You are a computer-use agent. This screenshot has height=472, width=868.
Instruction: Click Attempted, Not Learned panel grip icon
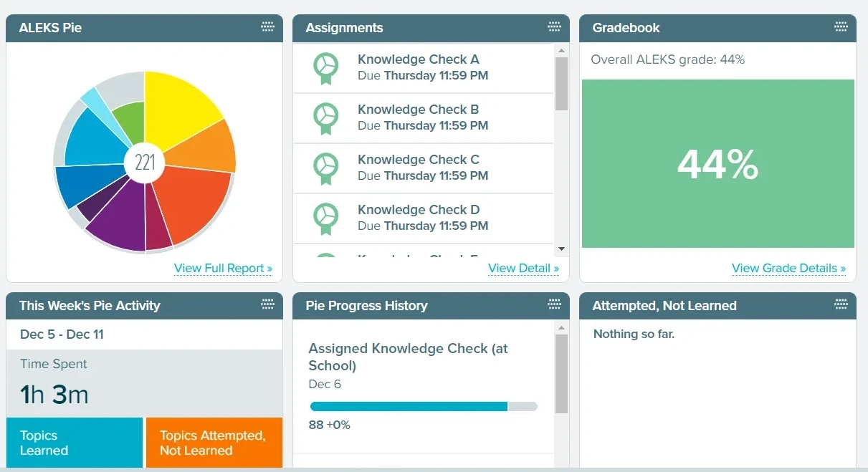(x=841, y=304)
